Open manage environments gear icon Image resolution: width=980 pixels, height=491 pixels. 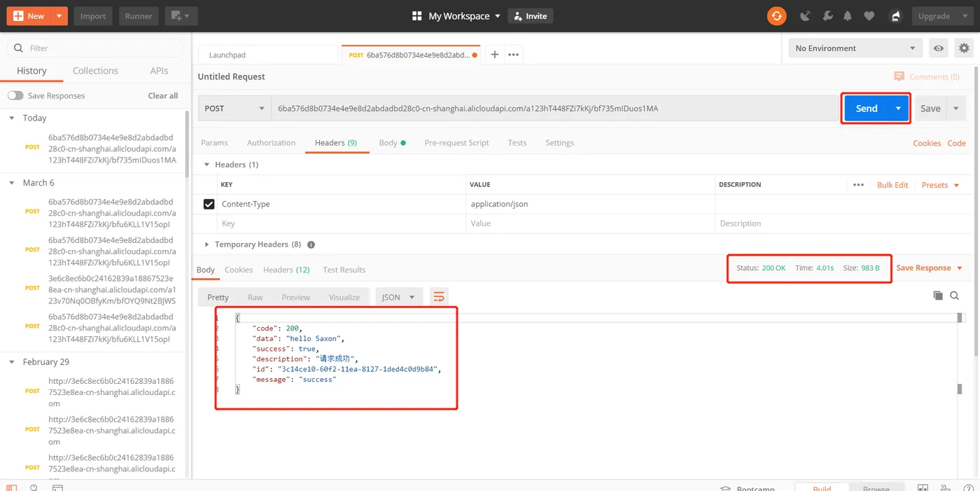pos(965,48)
